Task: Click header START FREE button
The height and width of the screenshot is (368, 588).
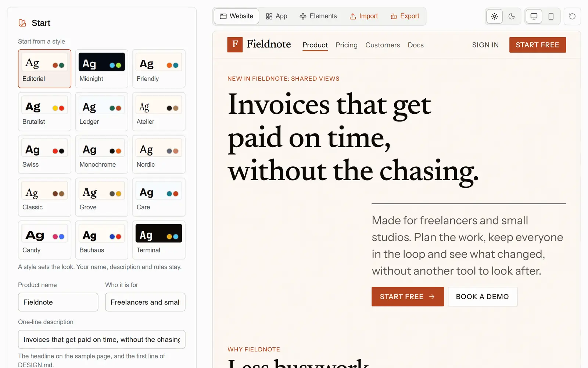Action: pos(537,45)
